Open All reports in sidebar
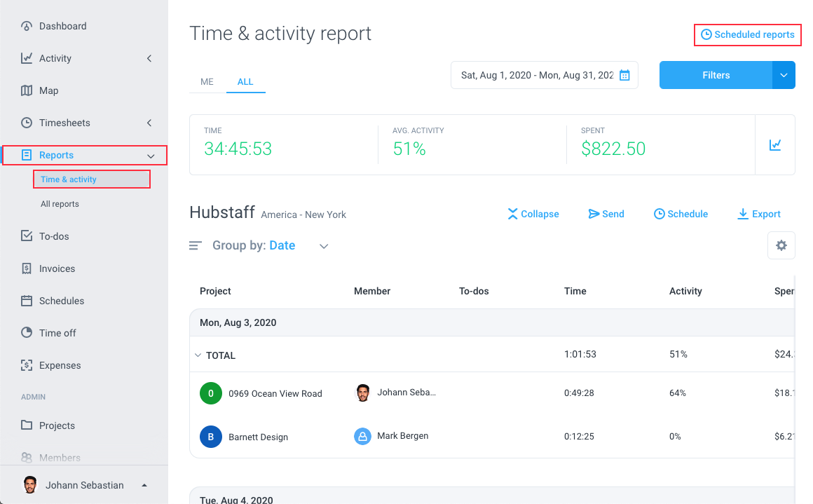 (60, 204)
